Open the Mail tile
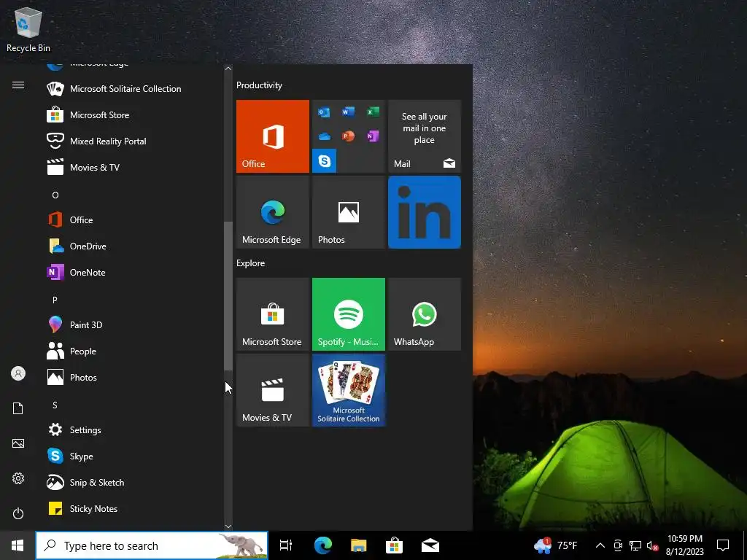The image size is (747, 560). tap(425, 136)
